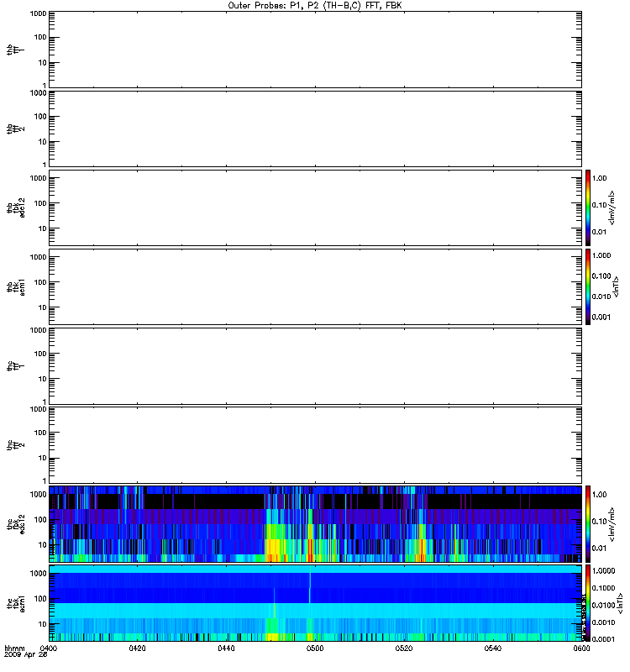Click the plot title "Outer Probes: P1, P2 (TH-B,C) FFT, FBK"
Viewport: 630px width, 672px height.
(315, 6)
